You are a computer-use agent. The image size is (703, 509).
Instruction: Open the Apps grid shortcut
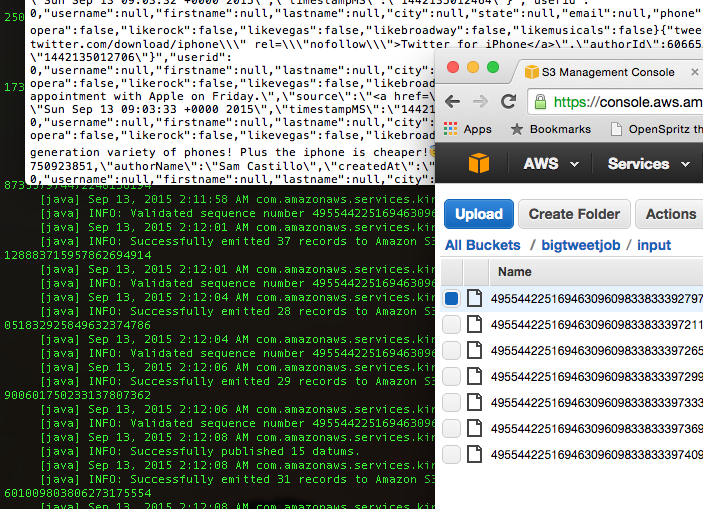click(x=450, y=129)
